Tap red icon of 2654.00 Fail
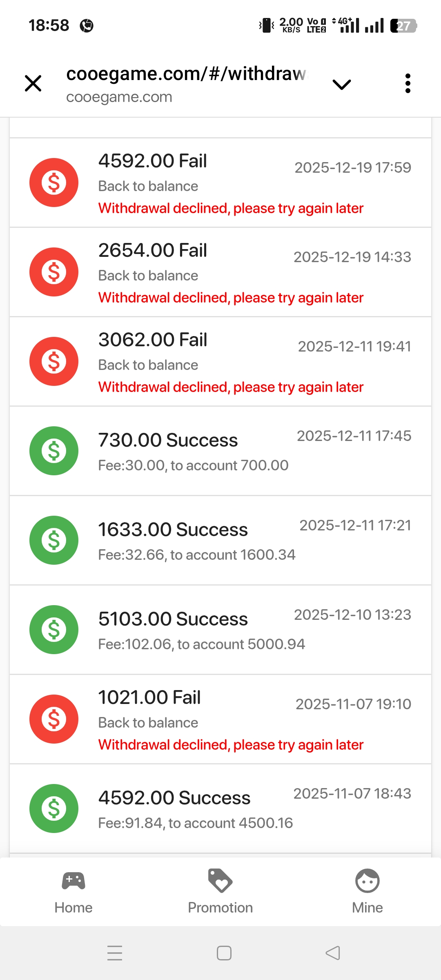 point(54,272)
